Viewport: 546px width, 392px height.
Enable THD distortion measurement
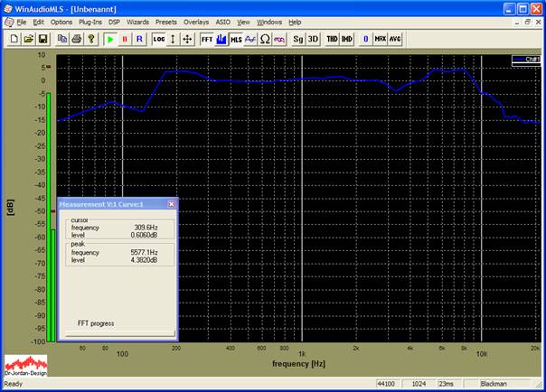332,40
